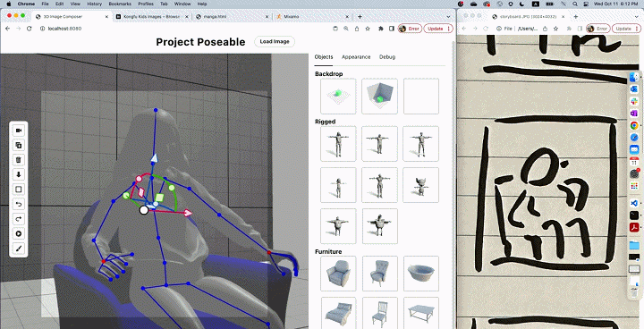Image resolution: width=644 pixels, height=329 pixels.
Task: Select the empty backdrop thumbnail
Action: (x=421, y=97)
